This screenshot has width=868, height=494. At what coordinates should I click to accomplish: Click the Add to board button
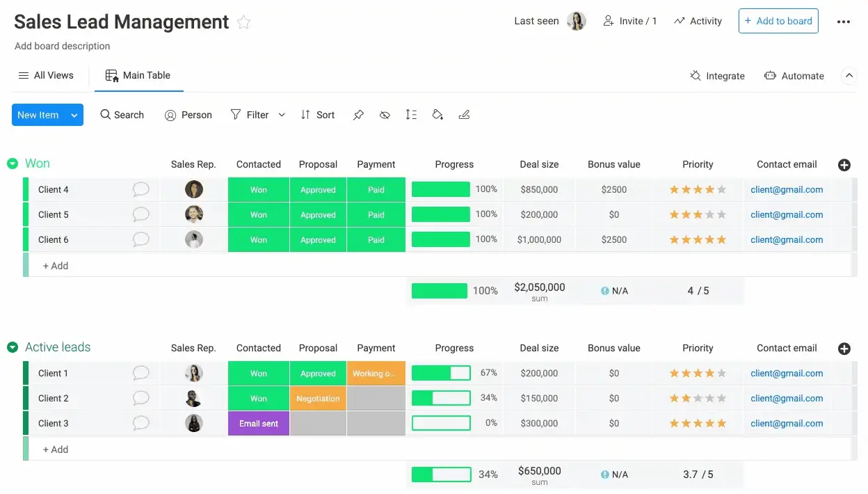coord(778,21)
